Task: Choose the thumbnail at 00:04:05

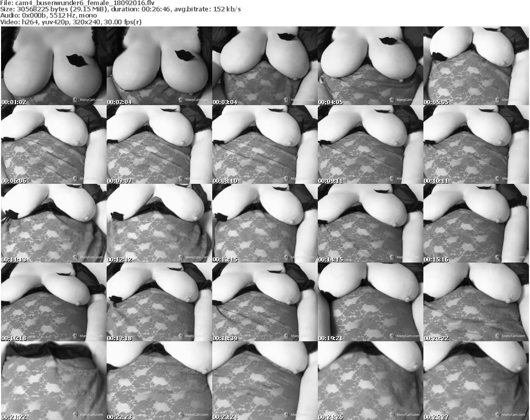Action: pyautogui.click(x=370, y=66)
